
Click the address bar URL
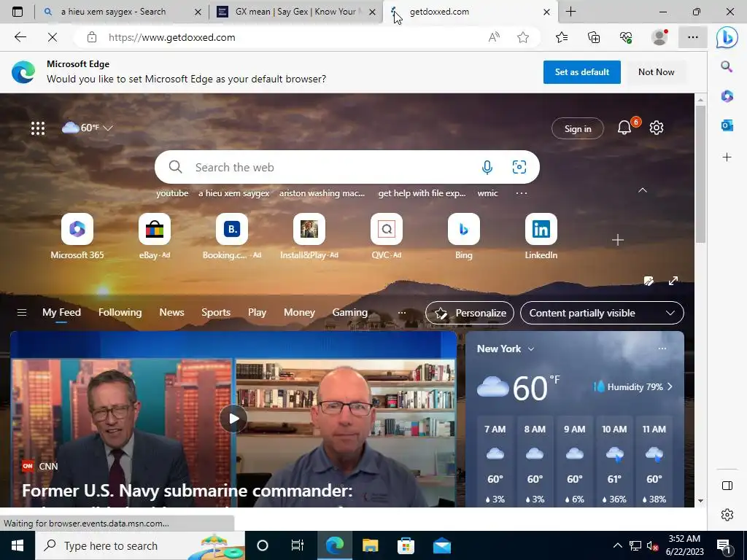(x=172, y=37)
